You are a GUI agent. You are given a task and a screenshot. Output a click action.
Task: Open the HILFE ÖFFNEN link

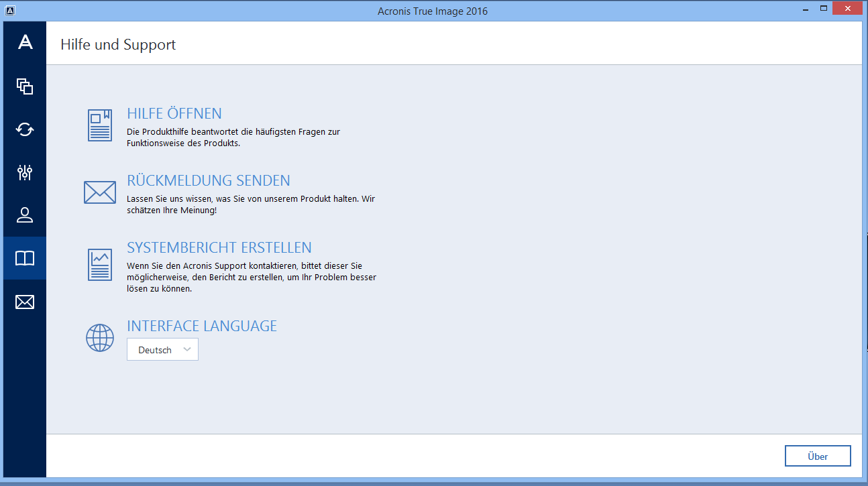[174, 114]
